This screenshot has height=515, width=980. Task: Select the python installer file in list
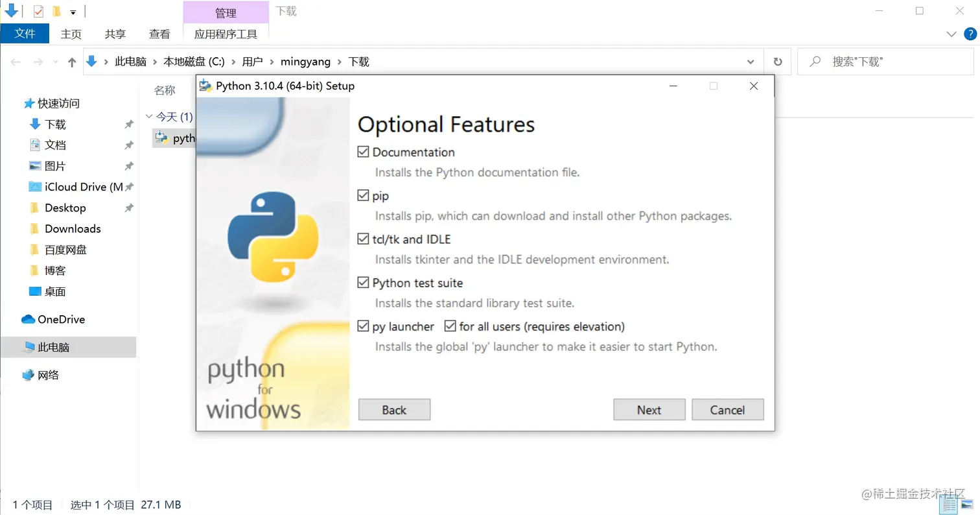tap(175, 138)
